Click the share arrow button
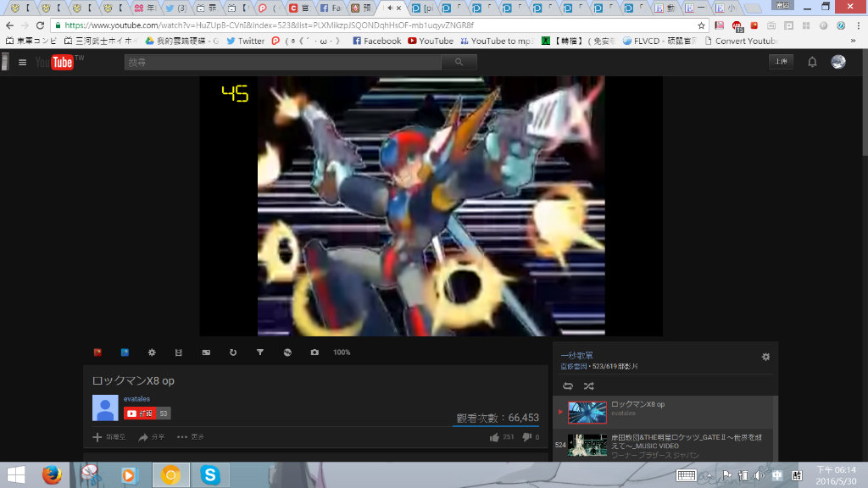The height and width of the screenshot is (488, 868). click(x=151, y=437)
